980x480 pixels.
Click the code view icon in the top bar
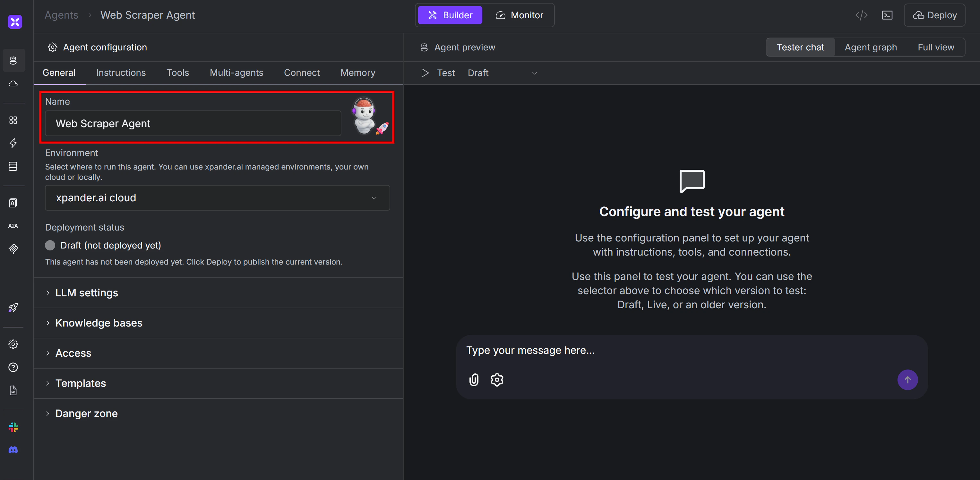[861, 15]
